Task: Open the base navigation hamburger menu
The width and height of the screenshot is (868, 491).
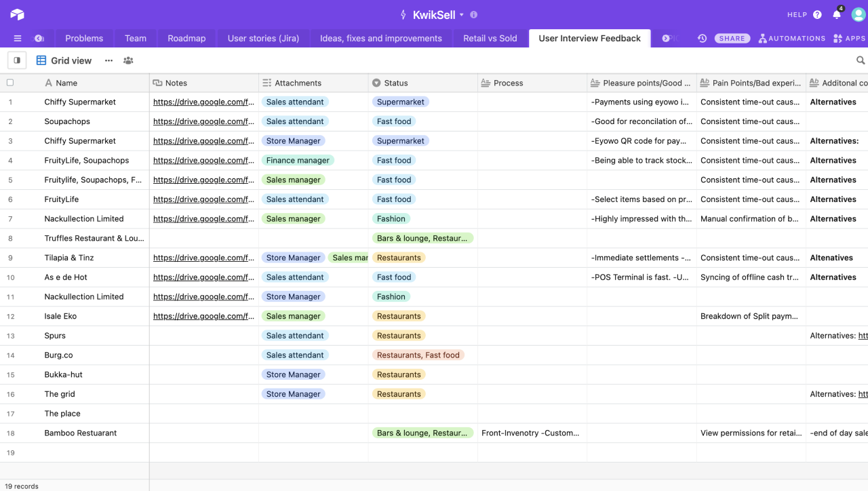Action: [17, 38]
